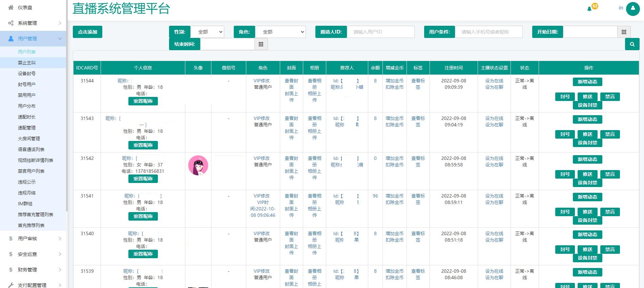
Task: Click the system management gears icon
Action: coord(11,23)
